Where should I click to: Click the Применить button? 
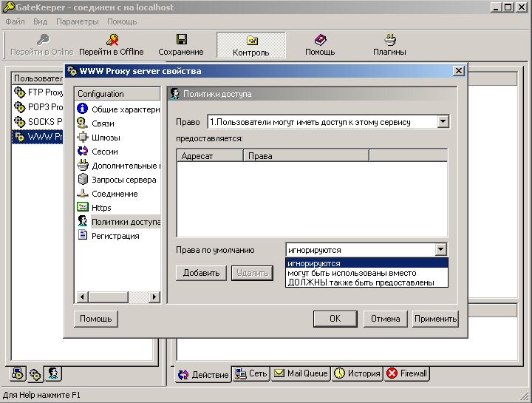(435, 319)
